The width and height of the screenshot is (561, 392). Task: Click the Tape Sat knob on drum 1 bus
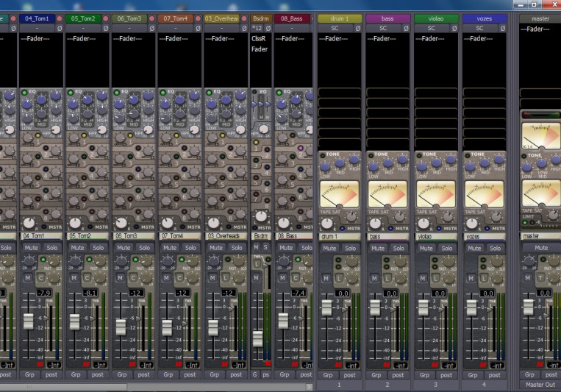click(x=351, y=216)
